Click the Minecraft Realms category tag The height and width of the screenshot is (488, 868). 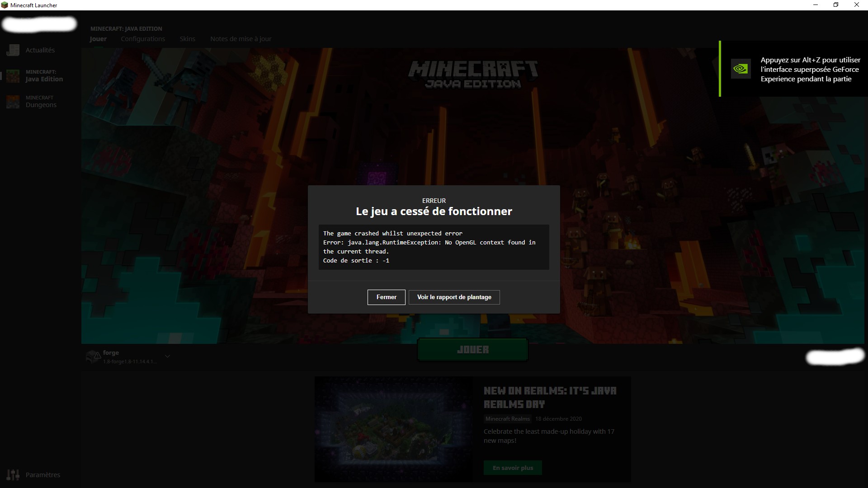point(507,419)
